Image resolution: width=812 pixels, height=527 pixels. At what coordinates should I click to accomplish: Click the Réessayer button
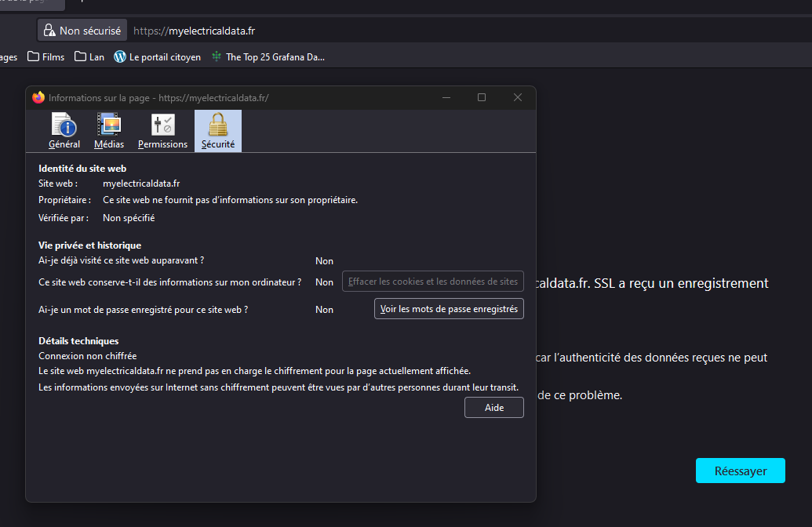click(x=740, y=471)
